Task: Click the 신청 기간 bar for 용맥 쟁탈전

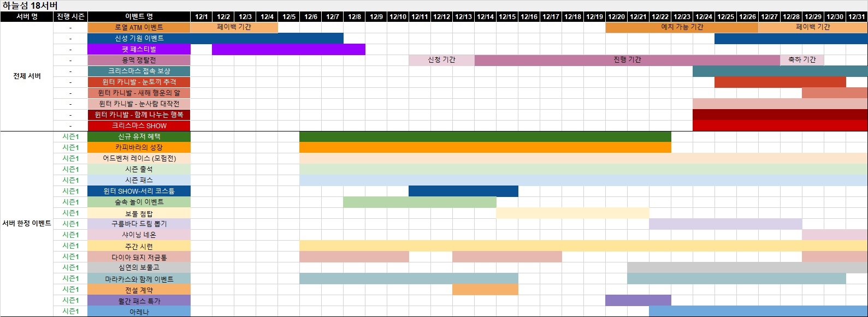Action: coord(441,60)
